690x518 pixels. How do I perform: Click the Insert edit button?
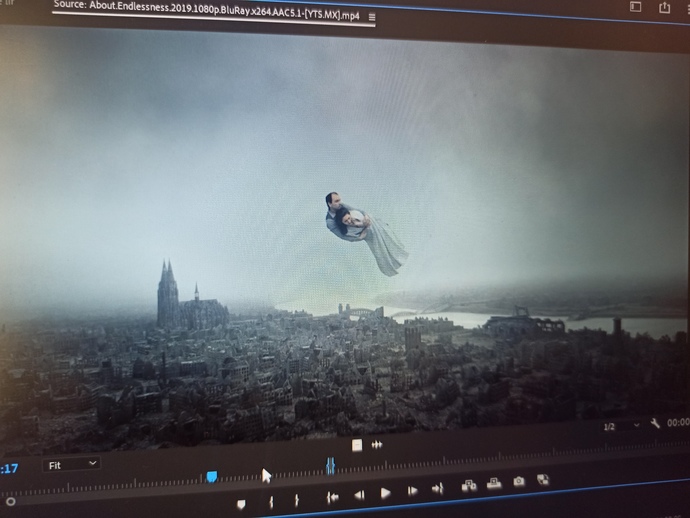tap(469, 485)
